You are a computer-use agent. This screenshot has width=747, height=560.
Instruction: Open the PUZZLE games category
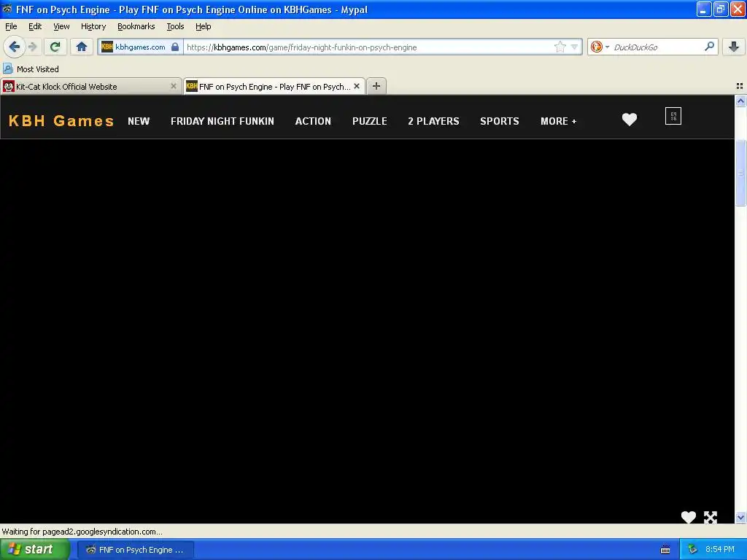[x=370, y=121]
